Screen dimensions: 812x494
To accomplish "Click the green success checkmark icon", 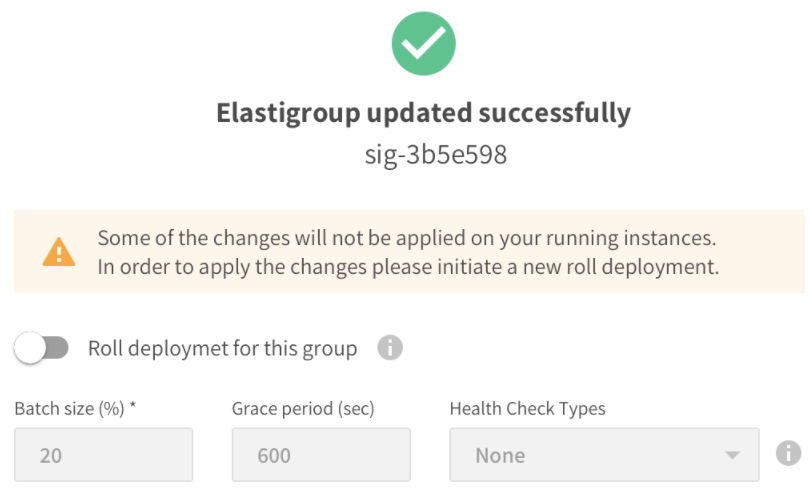I will pos(423,44).
